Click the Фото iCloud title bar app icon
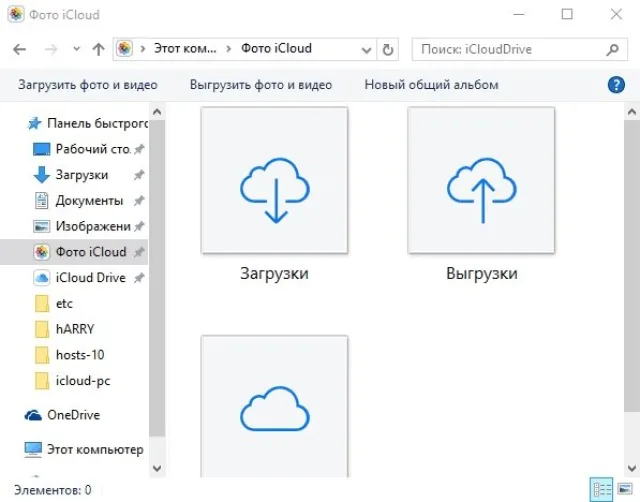This screenshot has height=502, width=640. click(x=16, y=14)
